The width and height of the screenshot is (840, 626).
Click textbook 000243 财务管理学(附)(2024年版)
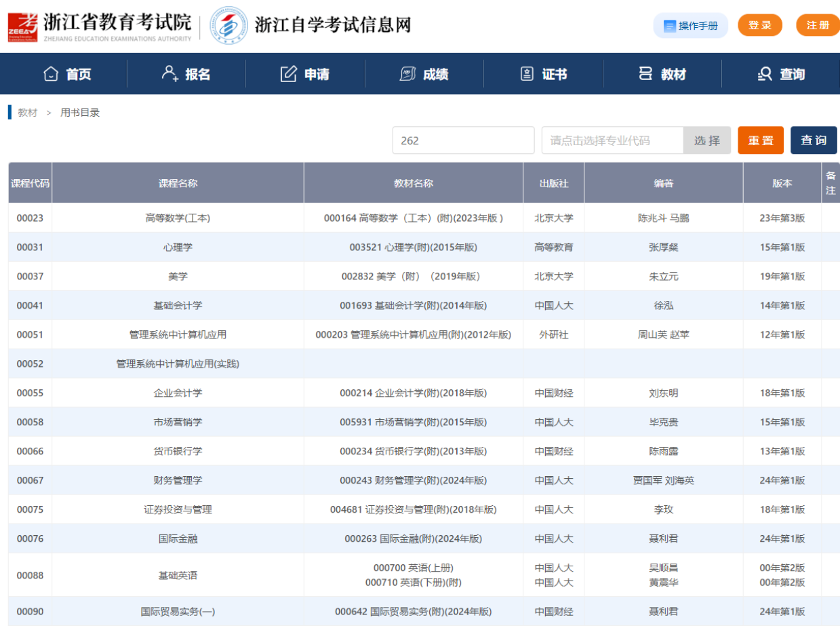click(414, 480)
